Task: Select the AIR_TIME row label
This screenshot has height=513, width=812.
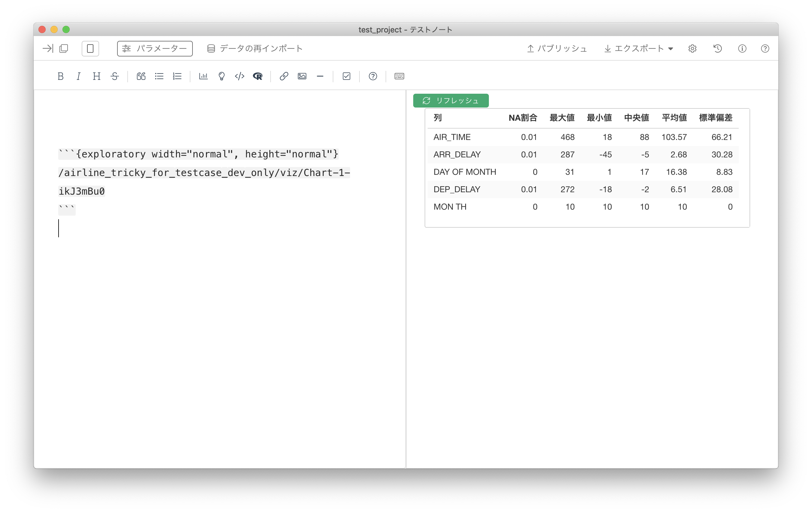Action: click(x=452, y=137)
